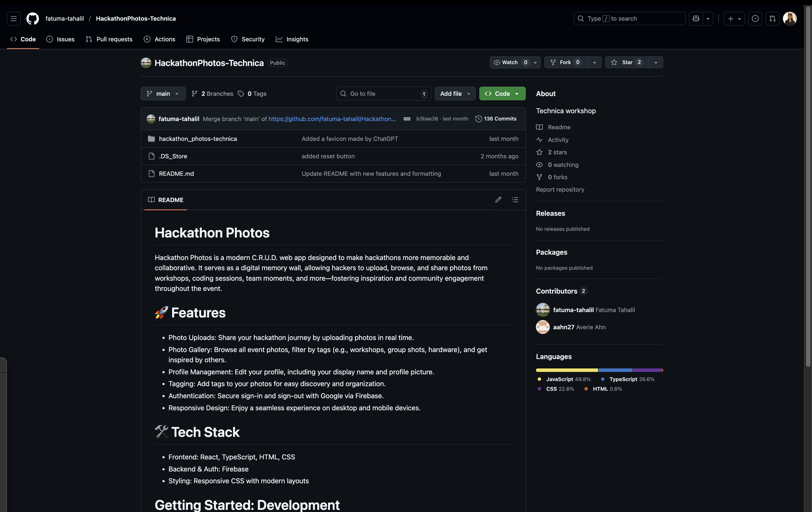Open user profile avatar menu
The width and height of the screenshot is (812, 512).
pos(790,19)
